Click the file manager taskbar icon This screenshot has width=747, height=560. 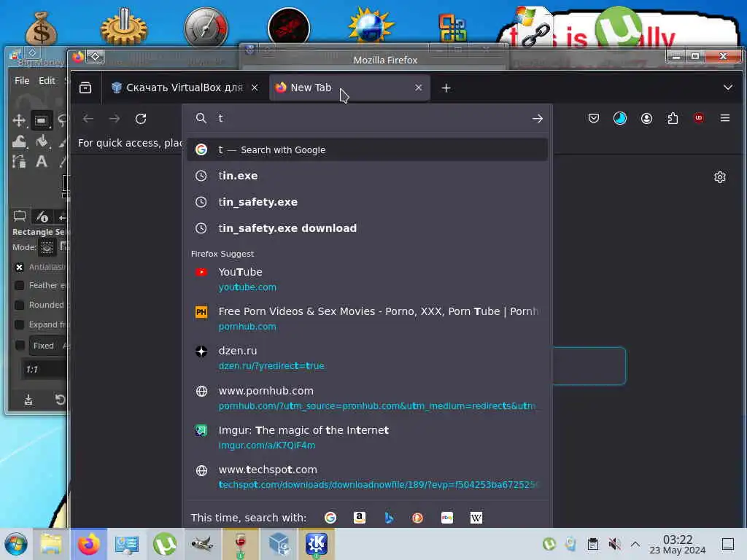pos(50,544)
